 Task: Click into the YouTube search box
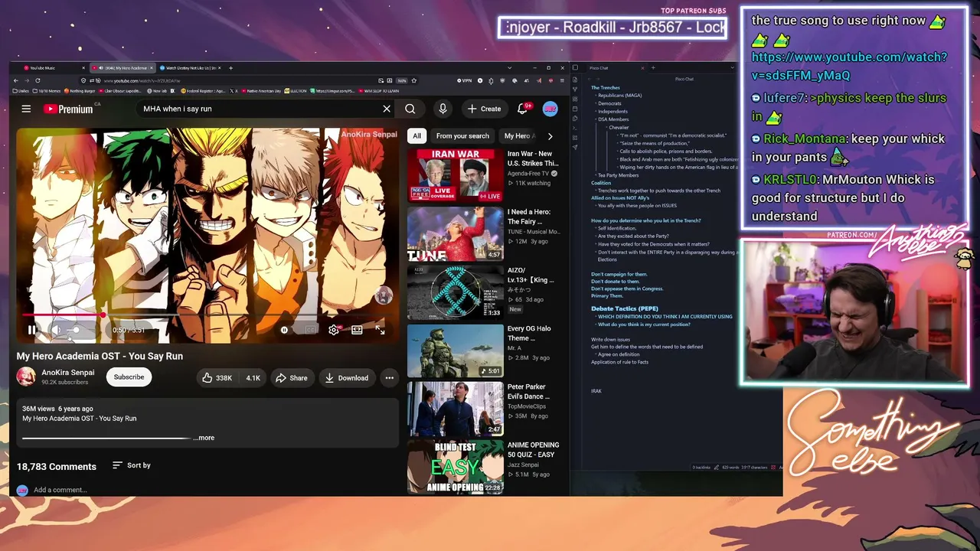[260, 109]
